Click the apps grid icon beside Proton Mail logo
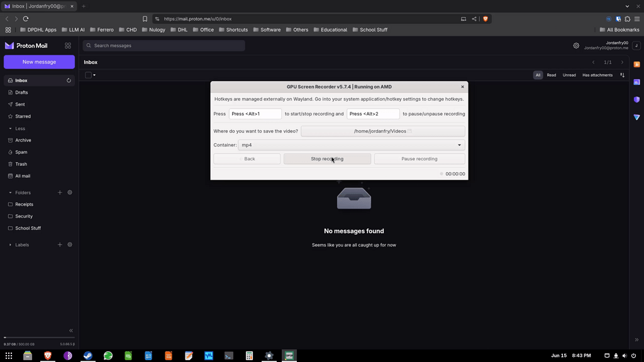644x362 pixels. coord(67,45)
